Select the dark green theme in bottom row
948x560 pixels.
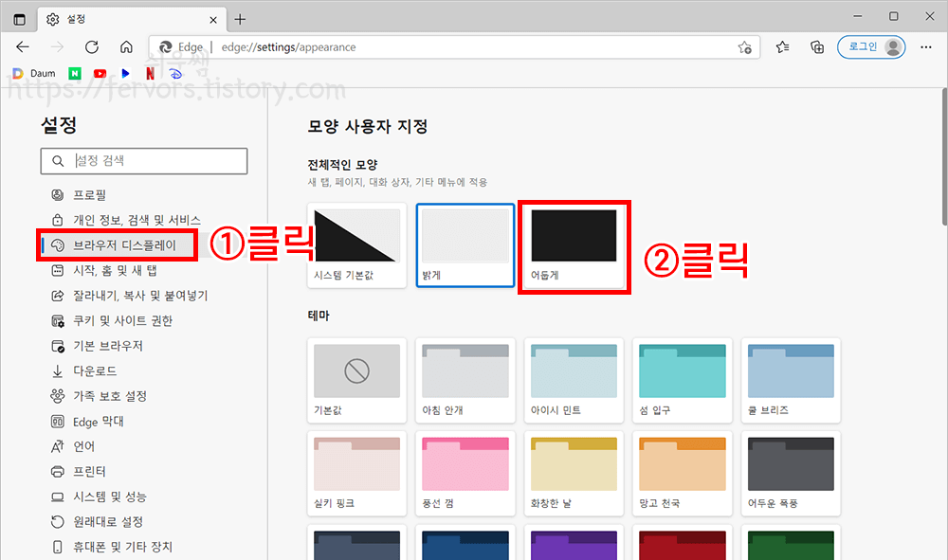[791, 544]
